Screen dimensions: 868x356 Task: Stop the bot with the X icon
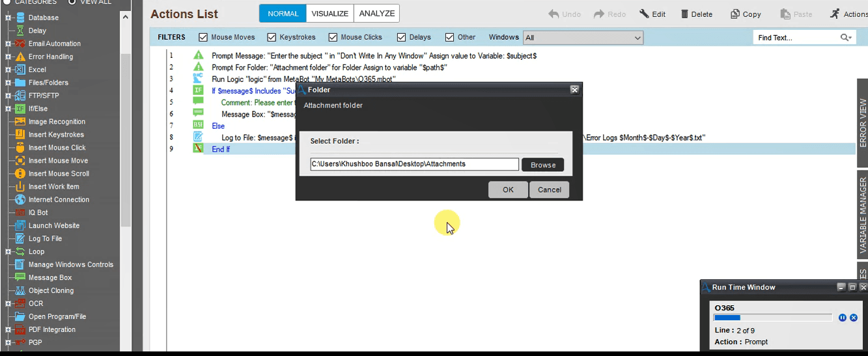tap(854, 318)
